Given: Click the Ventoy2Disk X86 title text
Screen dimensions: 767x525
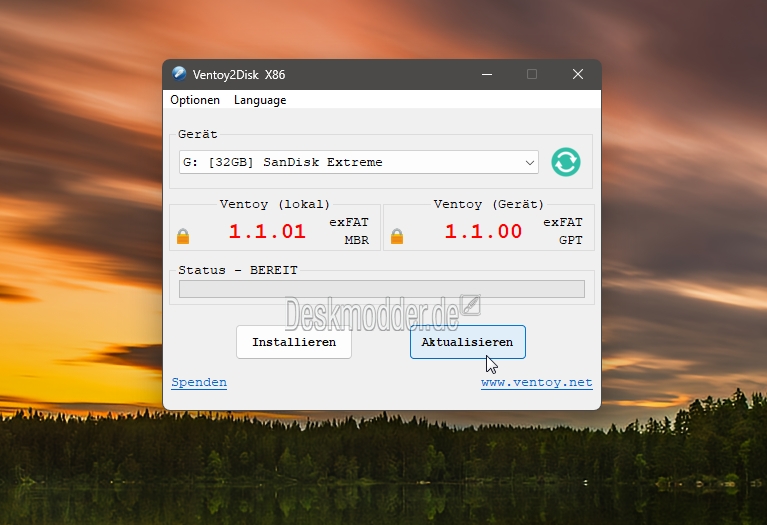Looking at the screenshot, I should coord(239,75).
